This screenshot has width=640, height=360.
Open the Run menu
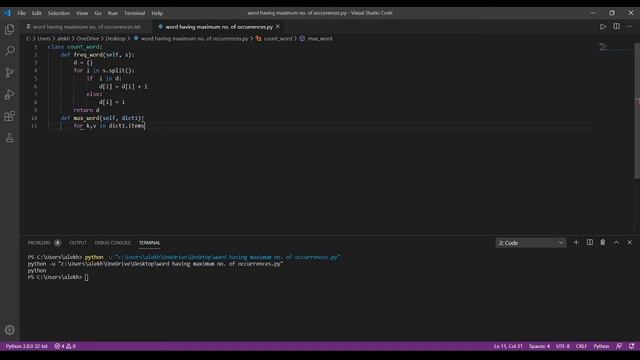(113, 13)
